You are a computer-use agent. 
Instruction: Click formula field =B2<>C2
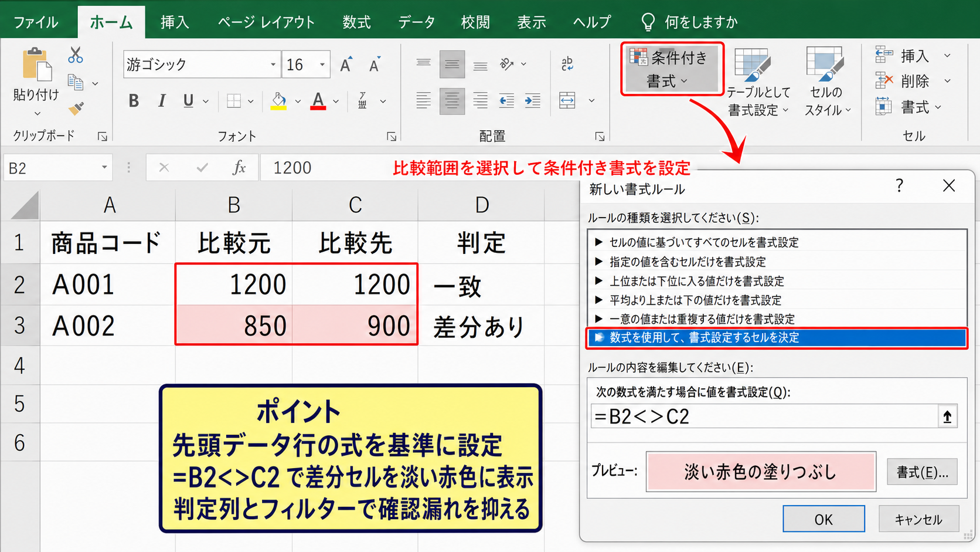coord(764,416)
